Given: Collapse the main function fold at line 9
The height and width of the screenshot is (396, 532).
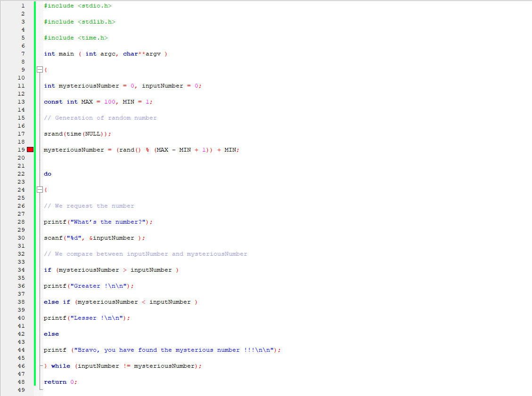Looking at the screenshot, I should coord(40,69).
